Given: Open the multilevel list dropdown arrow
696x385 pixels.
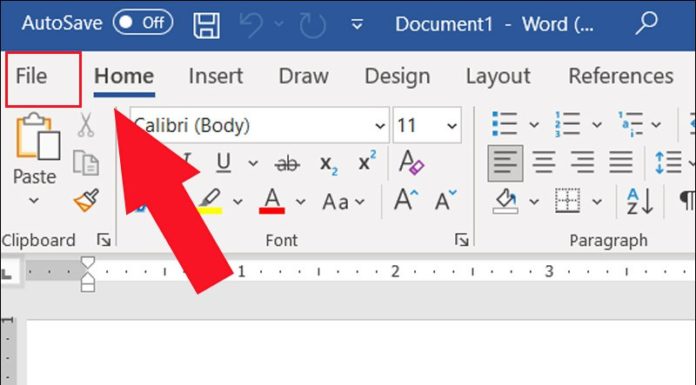Looking at the screenshot, I should pos(656,125).
